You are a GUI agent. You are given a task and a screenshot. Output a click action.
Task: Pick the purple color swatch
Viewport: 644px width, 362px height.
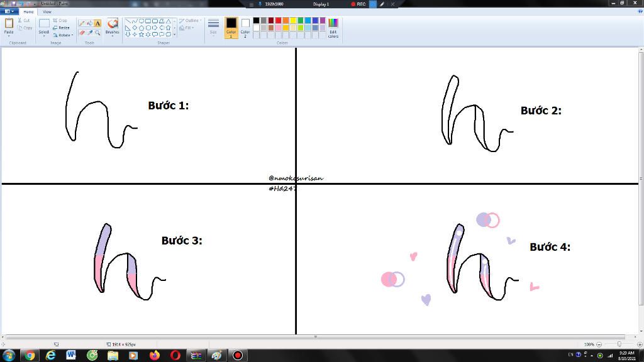coord(323,21)
